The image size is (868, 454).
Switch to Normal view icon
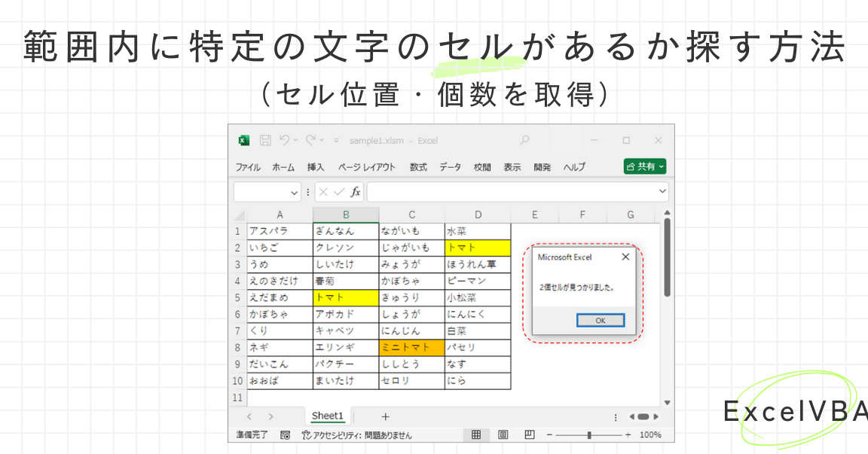pyautogui.click(x=476, y=434)
